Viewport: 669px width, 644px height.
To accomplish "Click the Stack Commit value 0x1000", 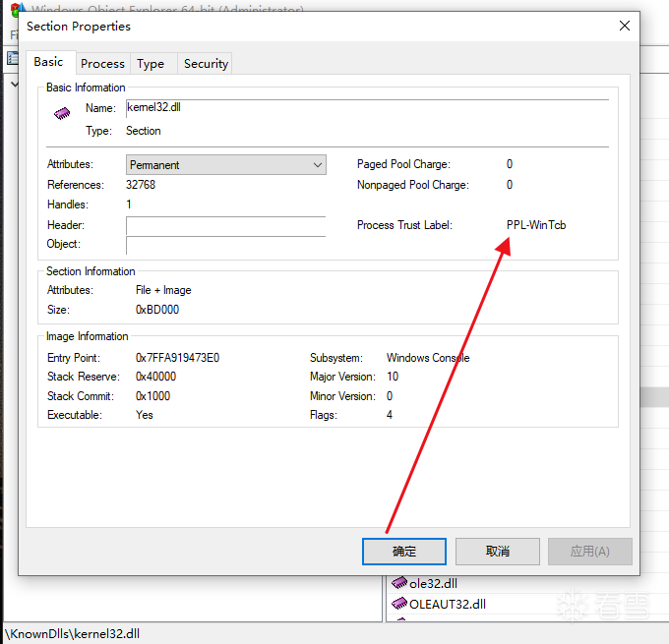I will tap(152, 396).
